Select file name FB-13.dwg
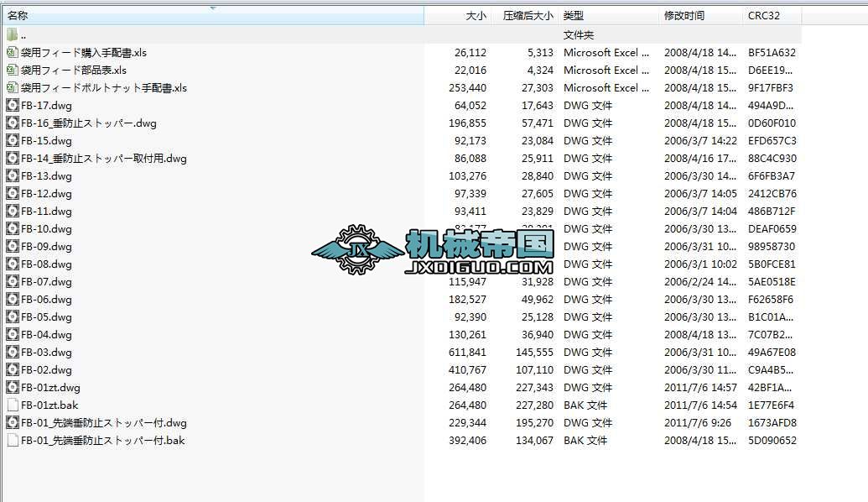This screenshot has height=502, width=868. coord(46,176)
